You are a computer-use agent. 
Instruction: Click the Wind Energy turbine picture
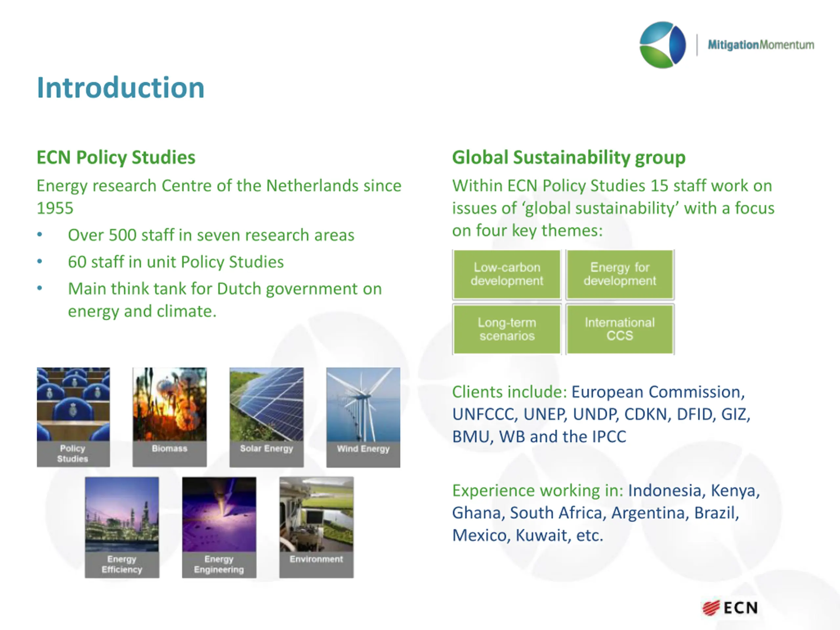(364, 417)
